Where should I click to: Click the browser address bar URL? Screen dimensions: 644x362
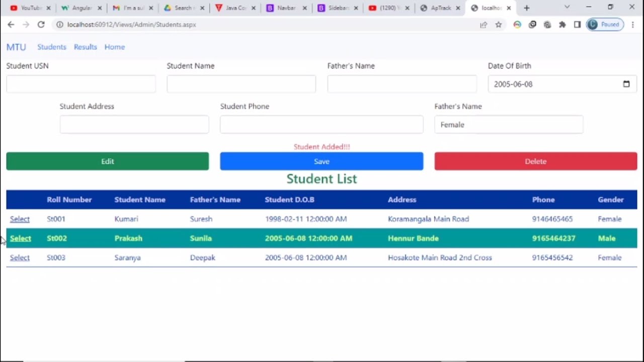pyautogui.click(x=132, y=25)
